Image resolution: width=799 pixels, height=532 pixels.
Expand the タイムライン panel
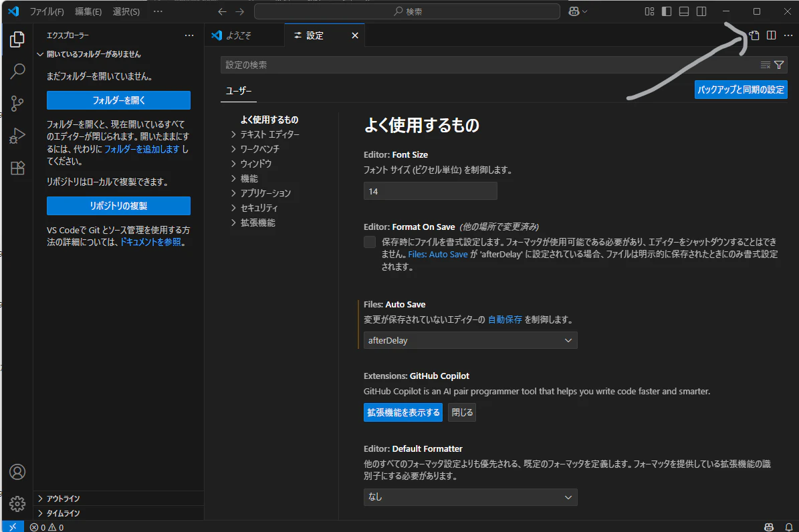[119, 513]
